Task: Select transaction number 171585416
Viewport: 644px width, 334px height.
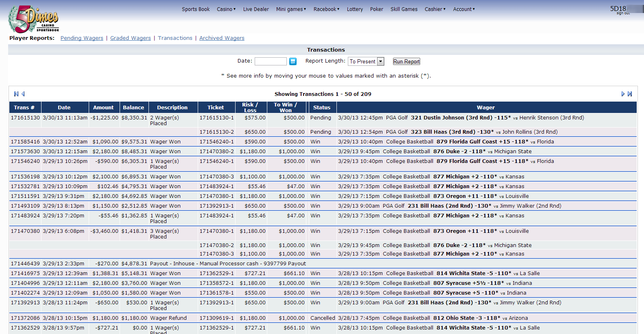Action: tap(25, 142)
